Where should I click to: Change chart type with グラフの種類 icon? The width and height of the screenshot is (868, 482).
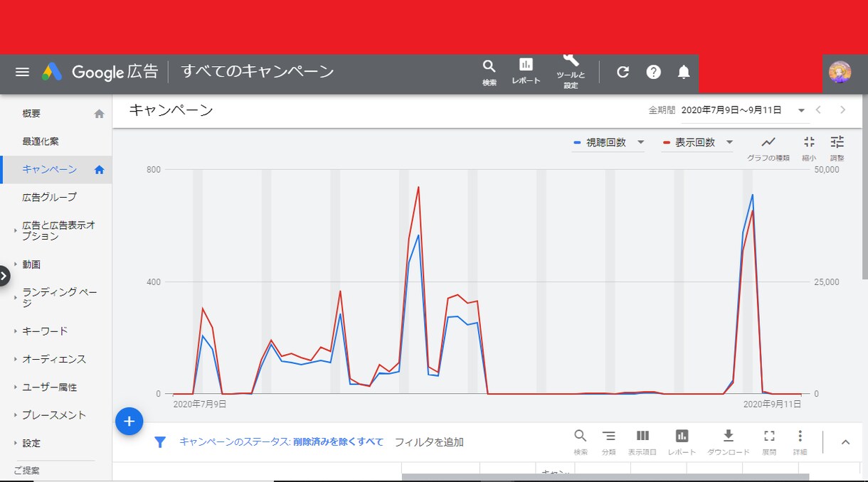[768, 148]
